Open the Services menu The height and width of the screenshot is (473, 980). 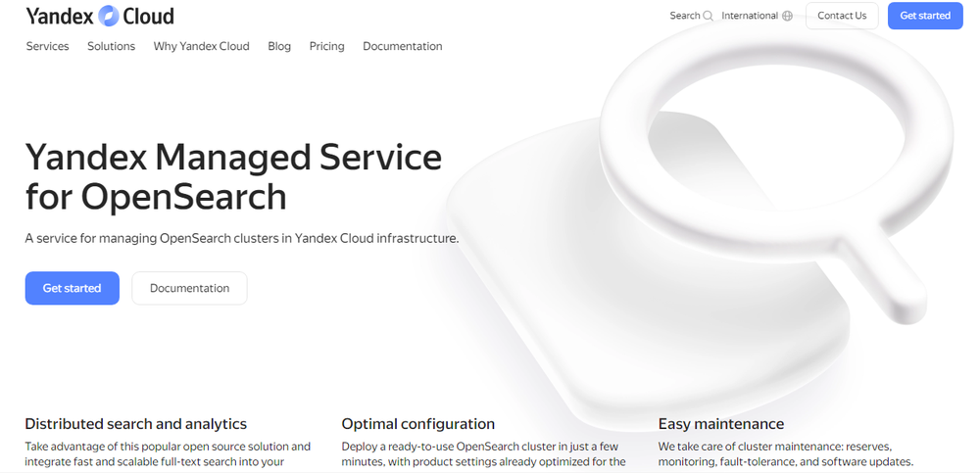coord(47,46)
